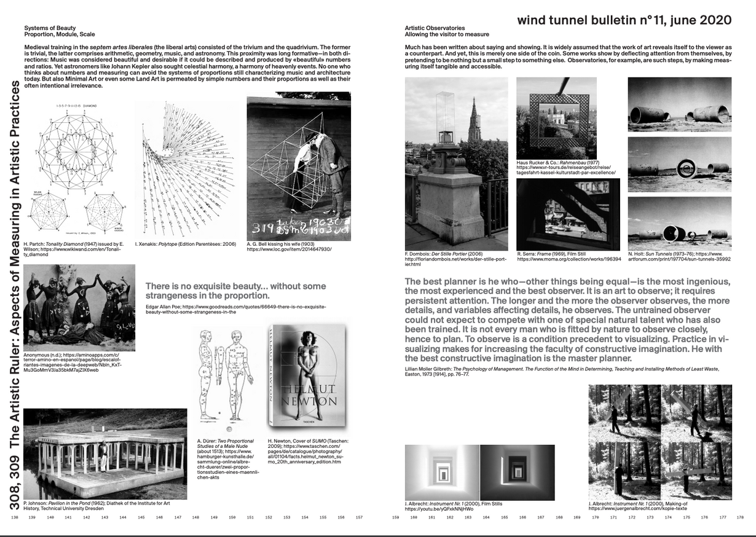The image size is (756, 537).
Task: Click the Pavilion in the Pond photograph
Action: click(x=105, y=453)
